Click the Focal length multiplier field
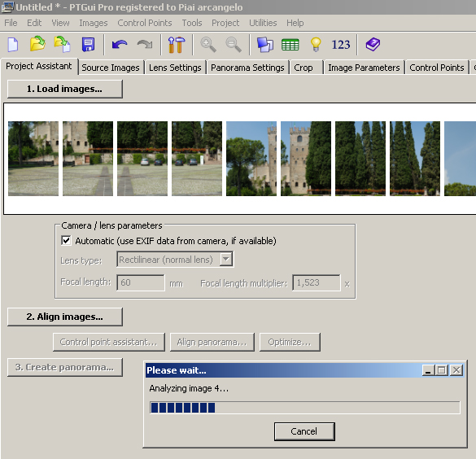Screen dimensions: 476x459 pos(316,282)
